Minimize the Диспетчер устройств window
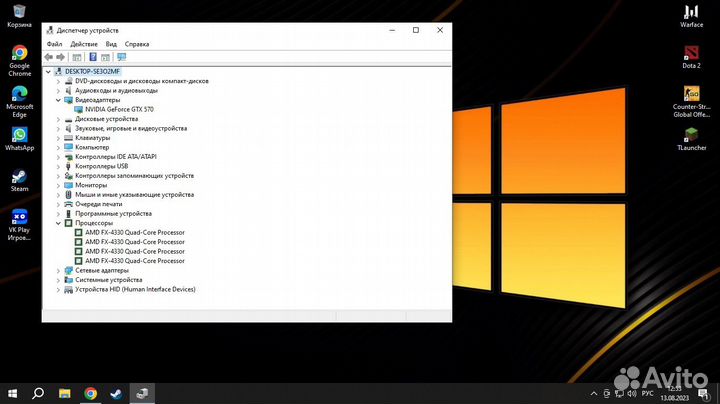The width and height of the screenshot is (720, 404). tap(392, 30)
